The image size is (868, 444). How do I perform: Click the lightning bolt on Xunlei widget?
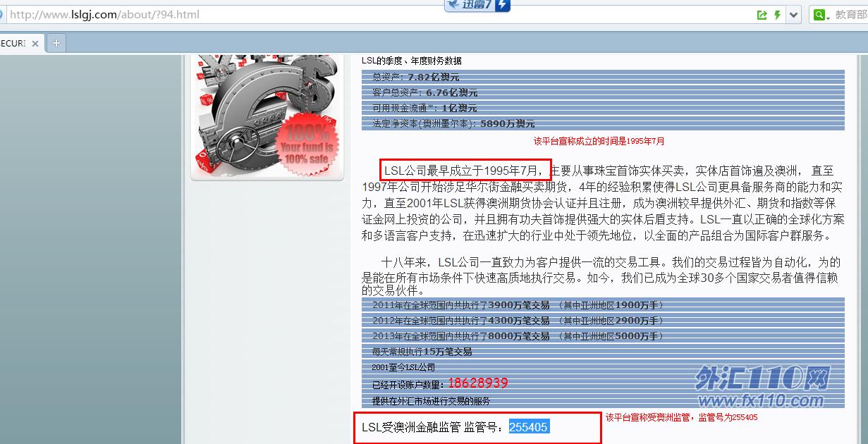pos(501,6)
